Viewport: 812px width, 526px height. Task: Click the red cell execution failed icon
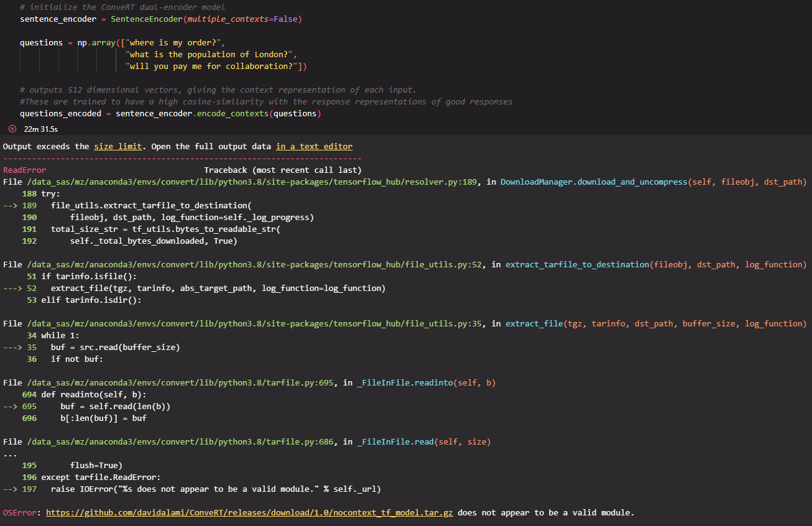tap(12, 129)
